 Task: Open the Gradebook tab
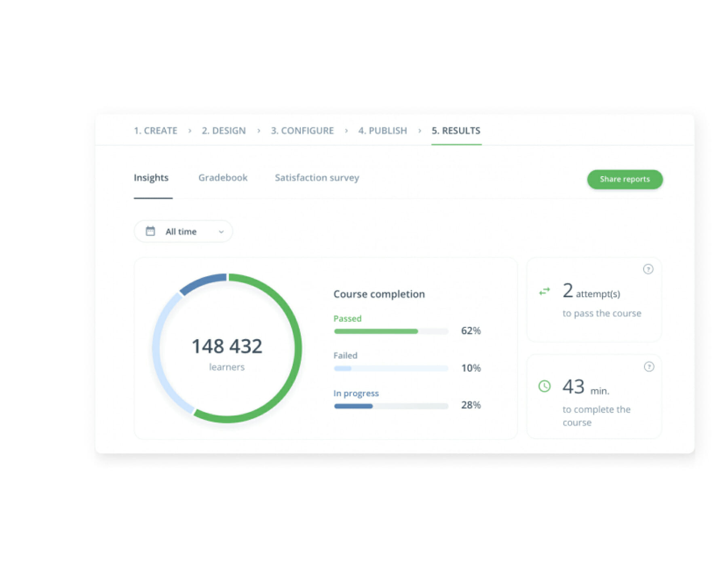223,177
